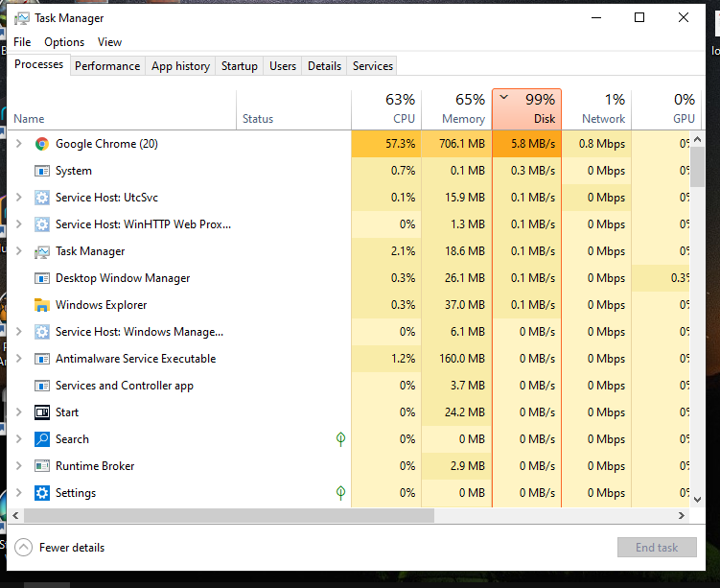Open the Startup tab
This screenshot has height=588, width=720.
(239, 66)
